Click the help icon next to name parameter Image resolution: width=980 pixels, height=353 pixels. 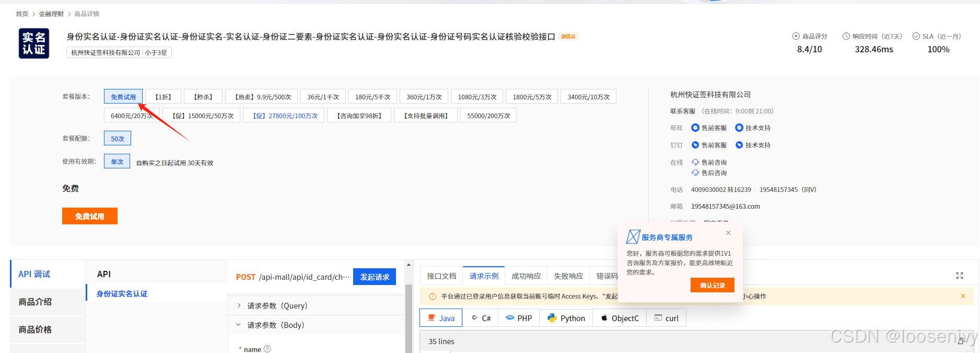[x=267, y=349]
